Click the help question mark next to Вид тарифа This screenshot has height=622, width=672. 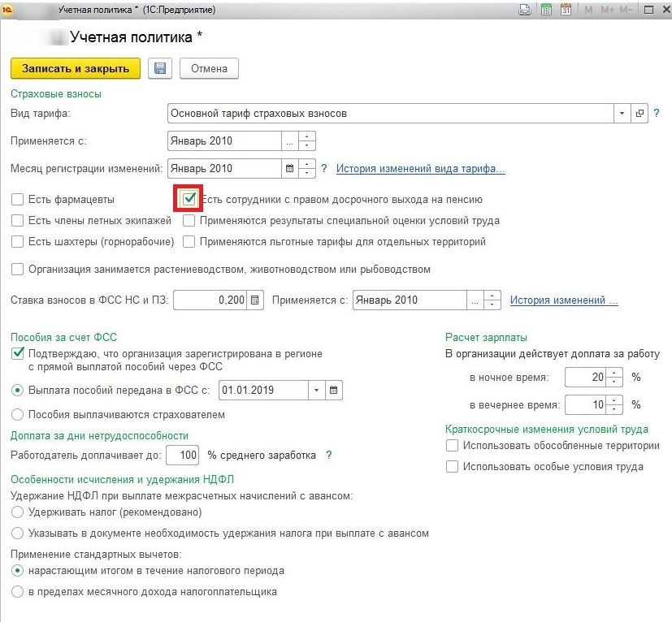(x=656, y=114)
